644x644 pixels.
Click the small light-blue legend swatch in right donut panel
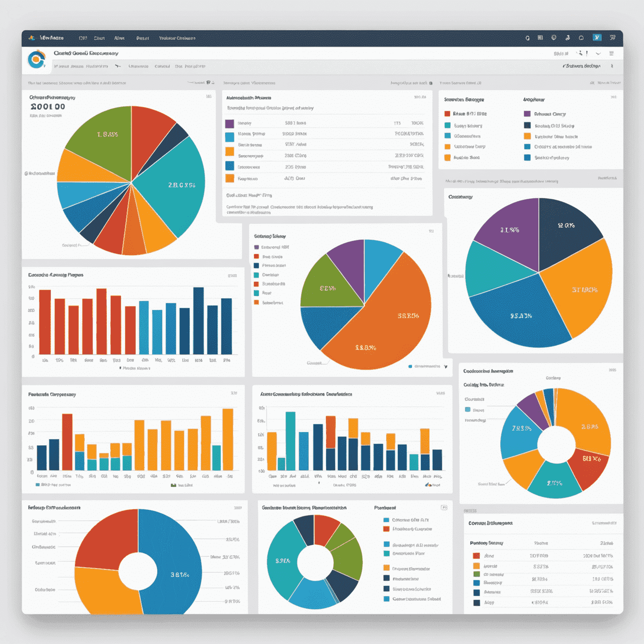[468, 410]
